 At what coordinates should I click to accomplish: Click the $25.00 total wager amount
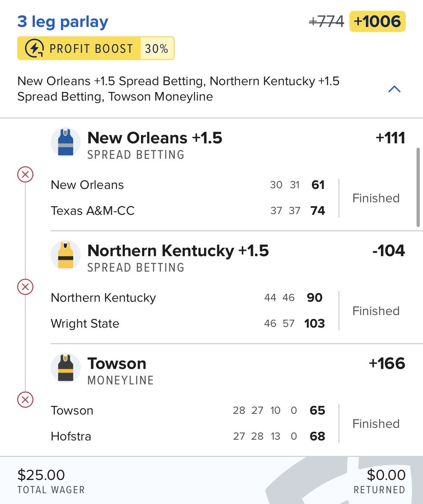[x=41, y=475]
